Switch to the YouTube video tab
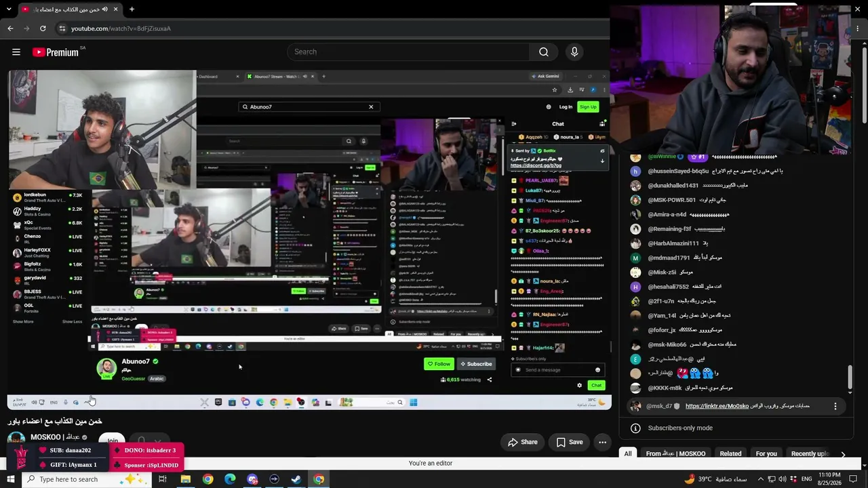868x488 pixels. 70,9
